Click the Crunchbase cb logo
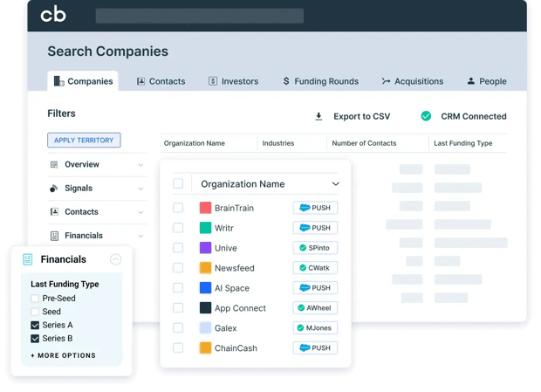541x392 pixels. click(53, 15)
